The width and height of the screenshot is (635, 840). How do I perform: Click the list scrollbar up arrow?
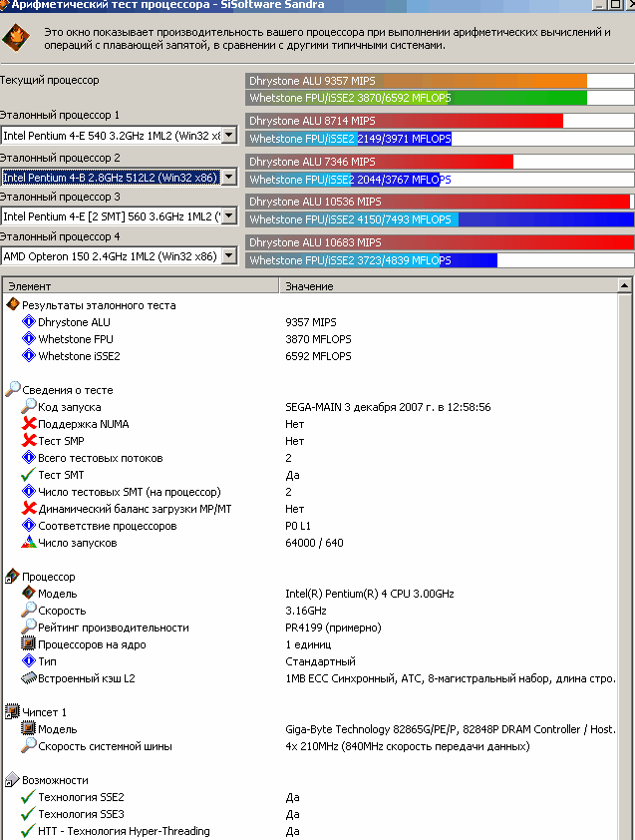point(624,286)
